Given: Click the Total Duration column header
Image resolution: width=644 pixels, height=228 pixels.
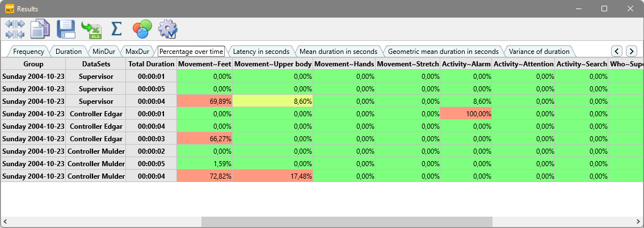Looking at the screenshot, I should tap(151, 64).
